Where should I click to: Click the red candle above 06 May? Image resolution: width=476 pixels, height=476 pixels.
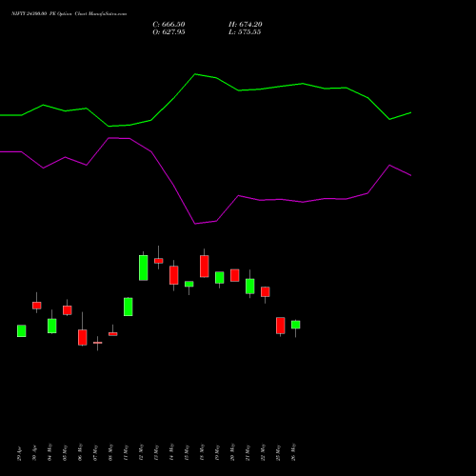pyautogui.click(x=83, y=337)
